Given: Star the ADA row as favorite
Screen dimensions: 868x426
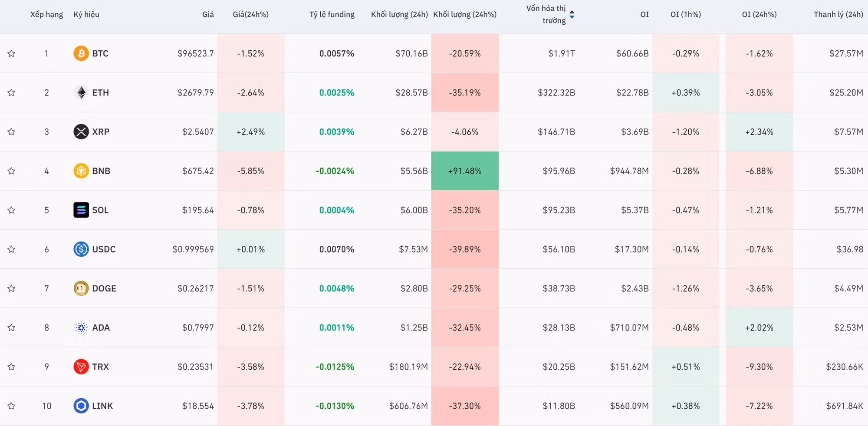Looking at the screenshot, I should point(11,328).
